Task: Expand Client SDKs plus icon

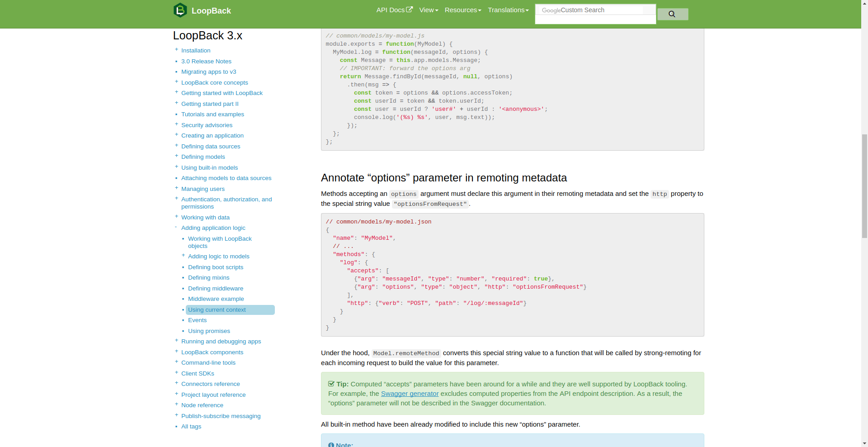Action: click(176, 373)
